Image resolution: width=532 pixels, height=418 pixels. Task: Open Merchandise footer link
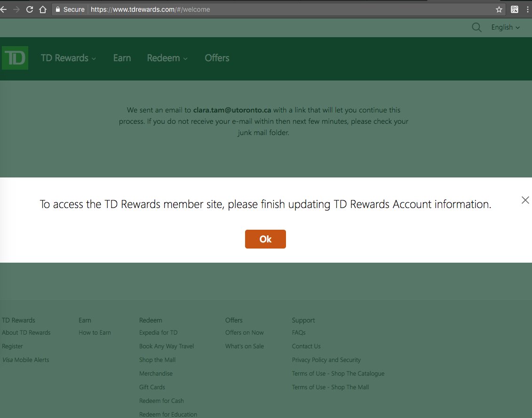point(156,374)
